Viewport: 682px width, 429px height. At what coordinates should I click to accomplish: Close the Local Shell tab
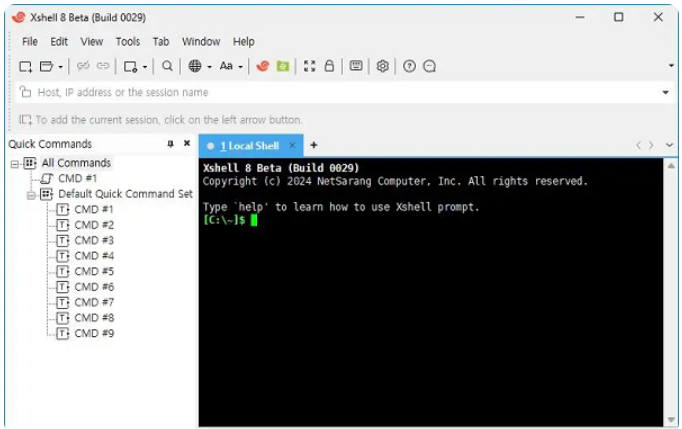click(293, 146)
